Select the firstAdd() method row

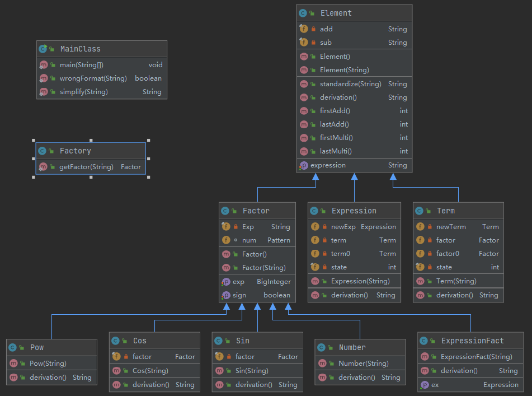(x=354, y=111)
